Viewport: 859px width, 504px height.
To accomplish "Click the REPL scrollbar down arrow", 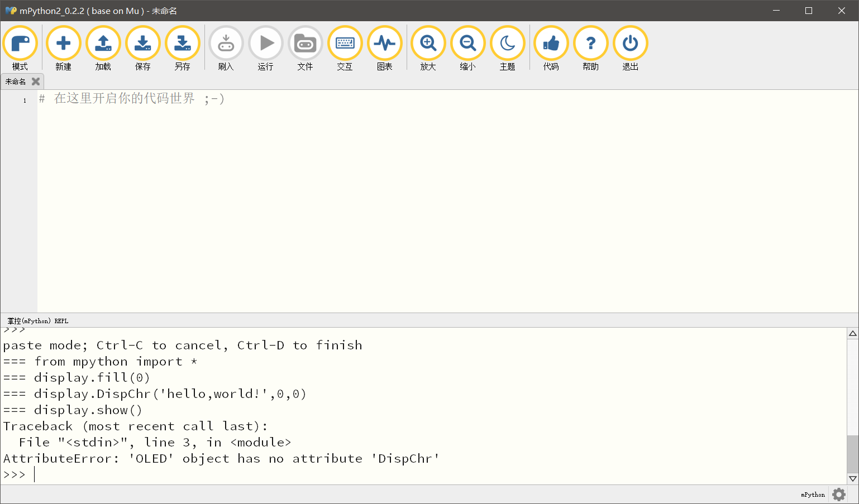I will [x=852, y=479].
